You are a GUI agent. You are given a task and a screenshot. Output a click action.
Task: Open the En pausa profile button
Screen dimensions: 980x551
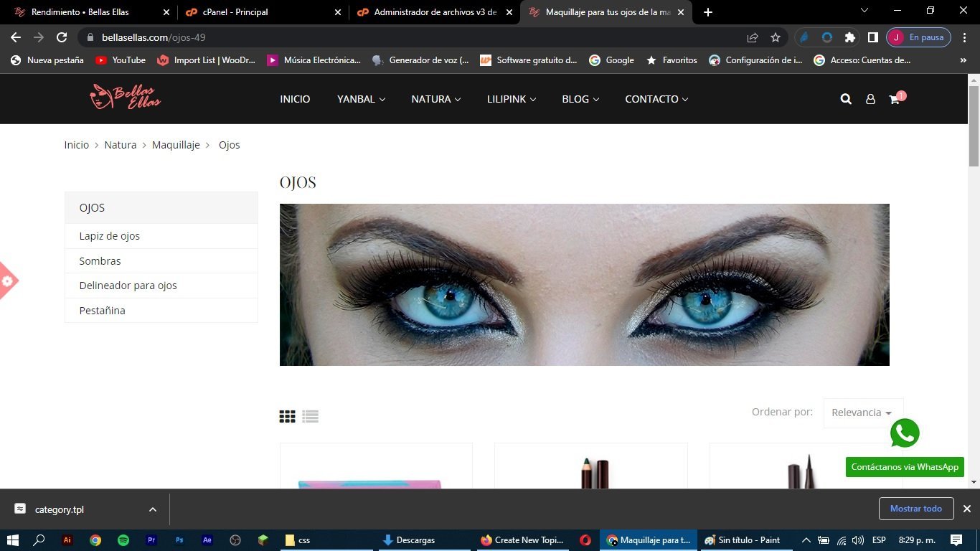pyautogui.click(x=919, y=37)
